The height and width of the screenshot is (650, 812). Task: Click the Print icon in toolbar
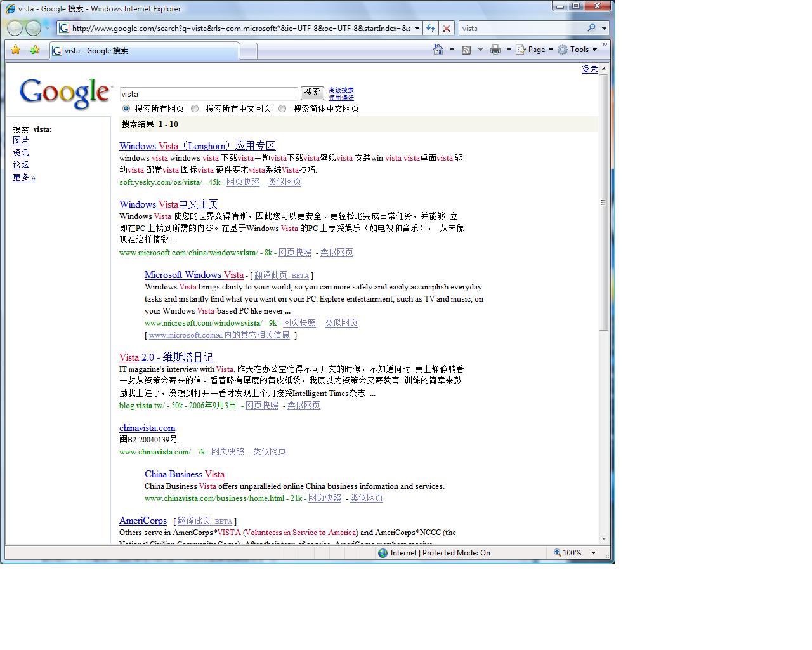[x=495, y=50]
